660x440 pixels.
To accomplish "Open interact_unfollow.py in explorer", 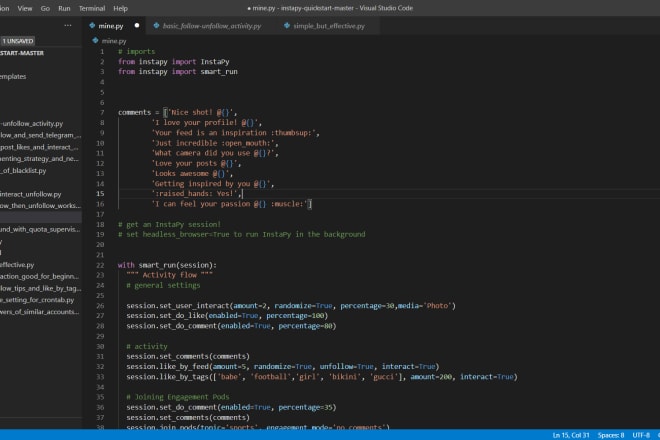I will click(31, 194).
